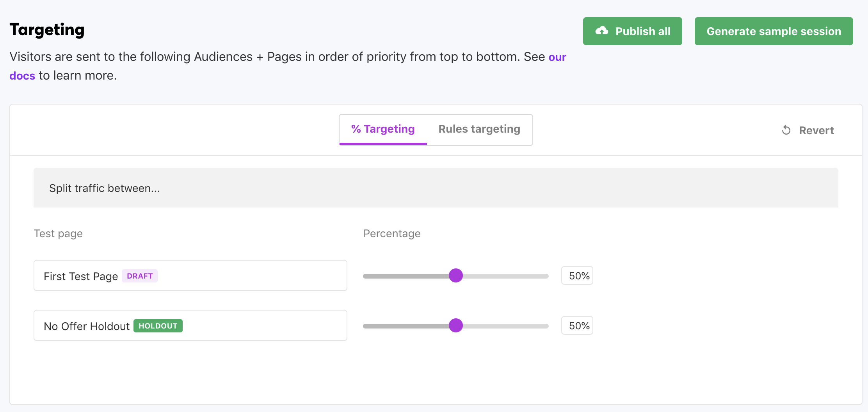
Task: Click the unfilled First Test Page slider track
Action: click(507, 276)
